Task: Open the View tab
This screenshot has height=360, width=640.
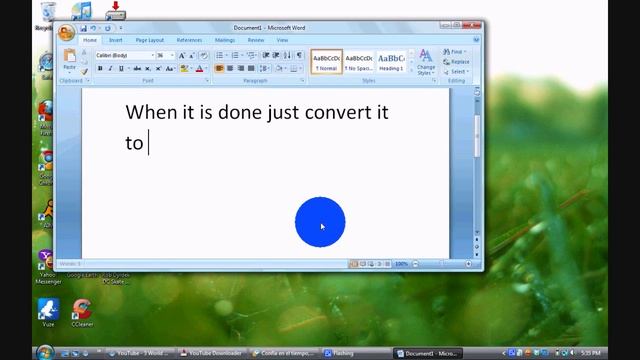Action: click(282, 40)
